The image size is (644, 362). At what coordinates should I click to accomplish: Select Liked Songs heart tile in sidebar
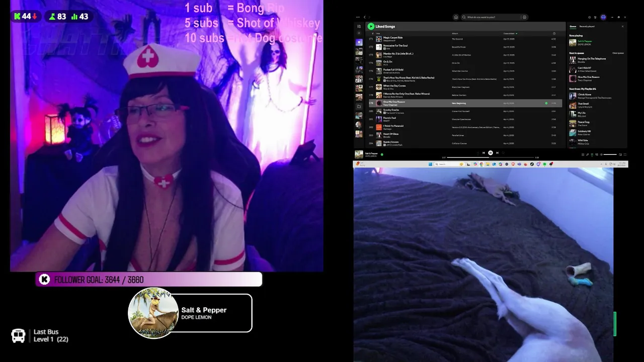click(x=359, y=43)
